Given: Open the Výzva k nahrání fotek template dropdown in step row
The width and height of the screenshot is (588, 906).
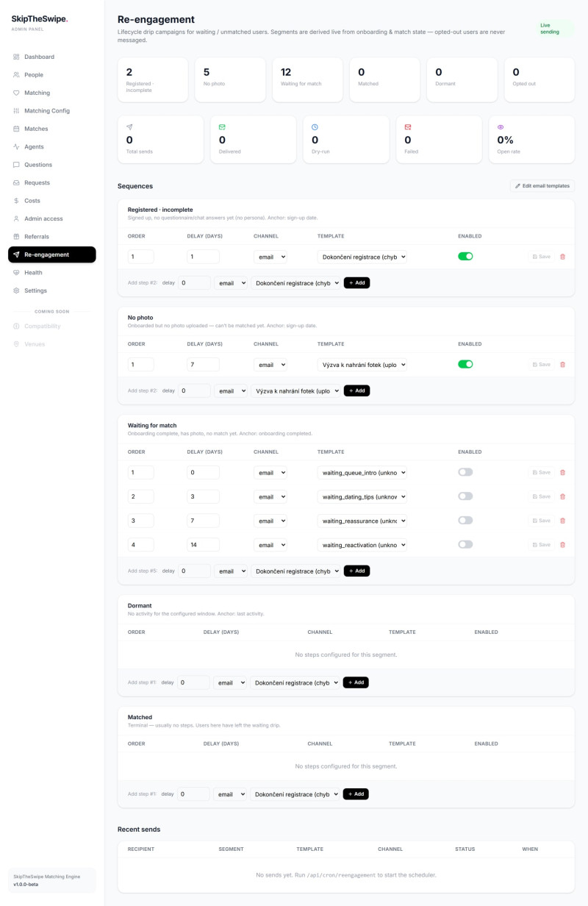Looking at the screenshot, I should (362, 365).
